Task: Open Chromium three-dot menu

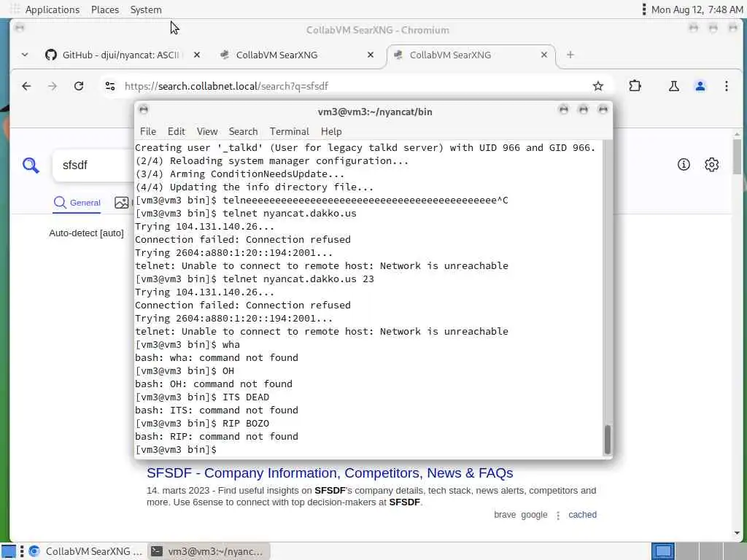Action: tap(726, 86)
